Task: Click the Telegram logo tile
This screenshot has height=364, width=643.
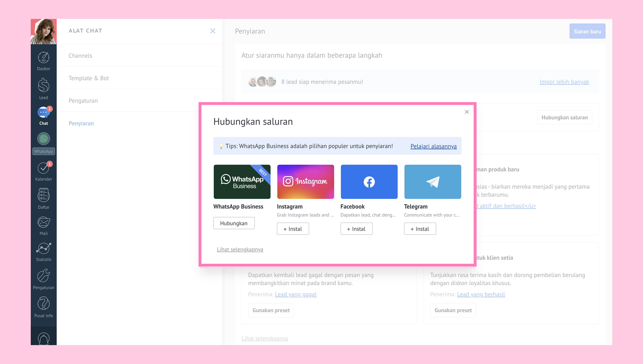Action: [x=433, y=182]
